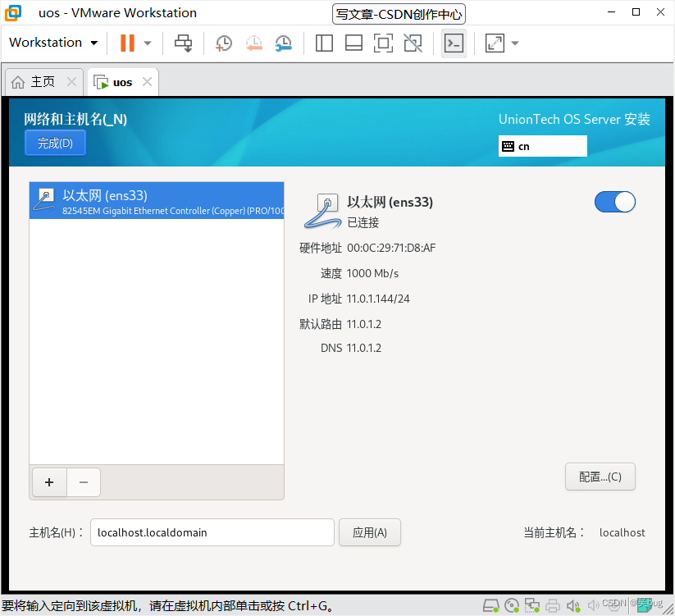Click the network adapter status icon
675x616 pixels.
(x=532, y=605)
